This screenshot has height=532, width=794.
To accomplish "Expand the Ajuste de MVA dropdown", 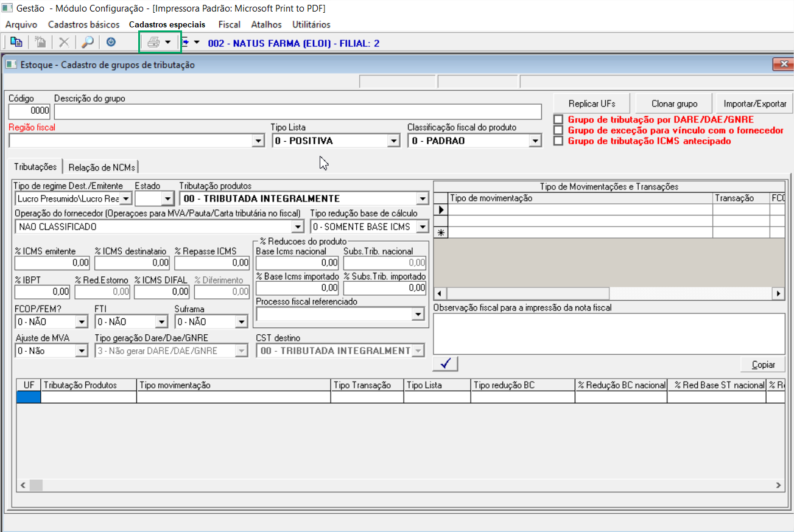I will point(82,351).
